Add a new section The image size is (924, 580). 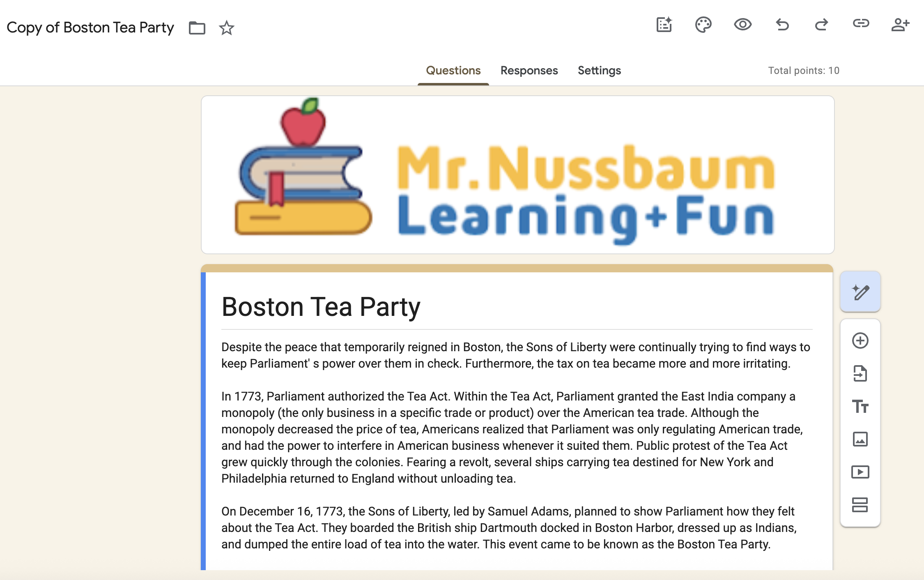[x=860, y=505]
